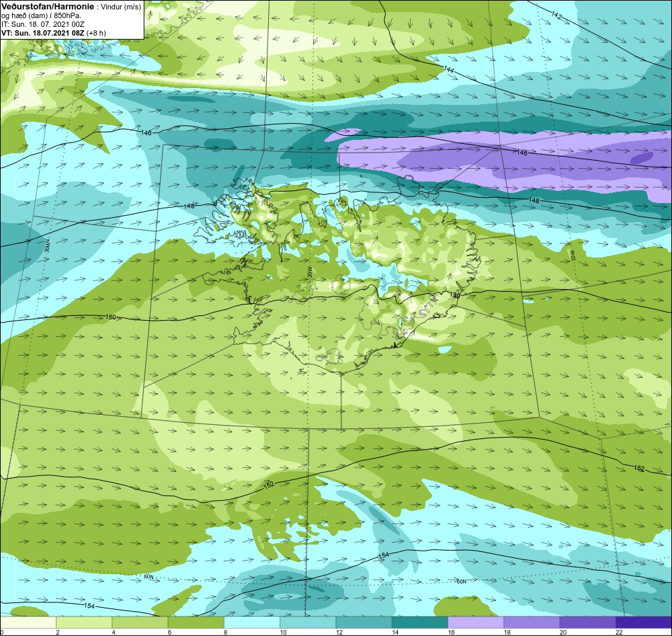Click the "10W" meridian label
Image resolution: width=672 pixels, height=636 pixels.
click(571, 255)
